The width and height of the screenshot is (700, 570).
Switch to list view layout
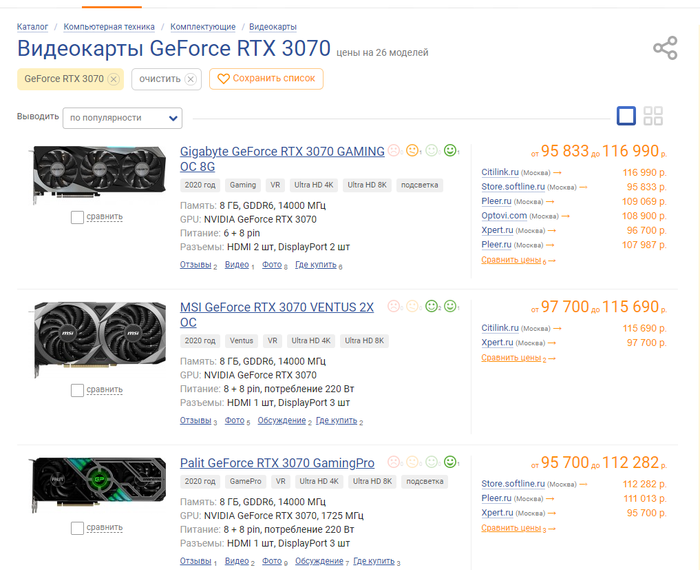(x=626, y=116)
